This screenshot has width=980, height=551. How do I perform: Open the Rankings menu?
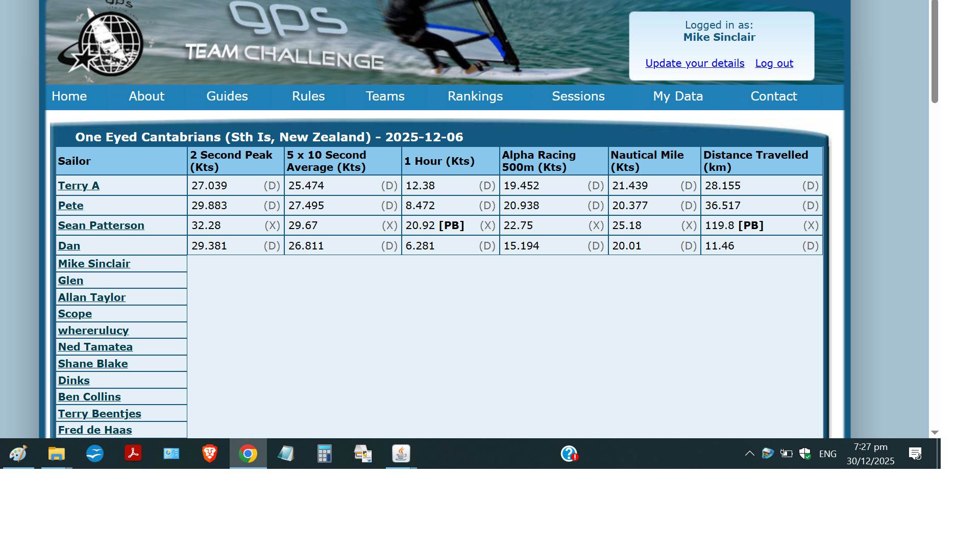point(475,96)
